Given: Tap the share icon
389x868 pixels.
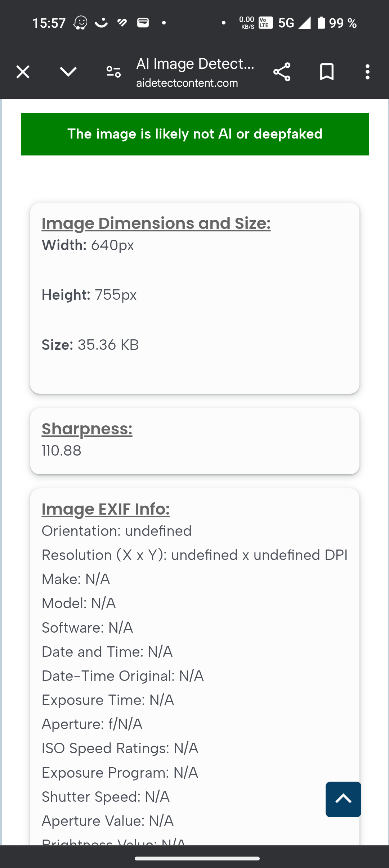Looking at the screenshot, I should coord(282,72).
